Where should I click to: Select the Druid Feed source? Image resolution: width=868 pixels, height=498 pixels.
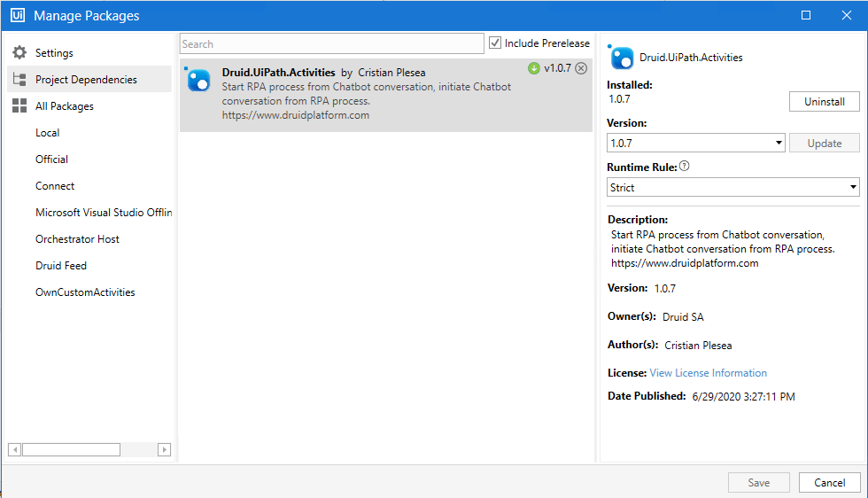click(x=61, y=266)
